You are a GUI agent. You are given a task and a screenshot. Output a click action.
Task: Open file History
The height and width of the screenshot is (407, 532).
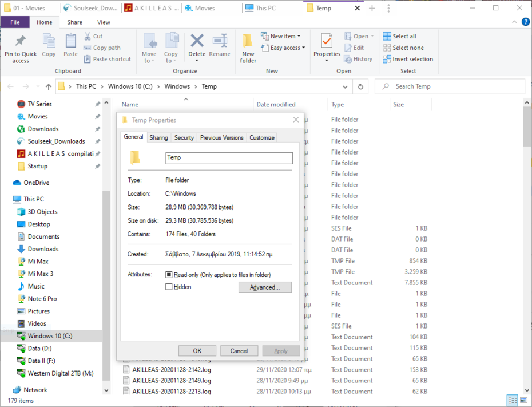tap(358, 59)
